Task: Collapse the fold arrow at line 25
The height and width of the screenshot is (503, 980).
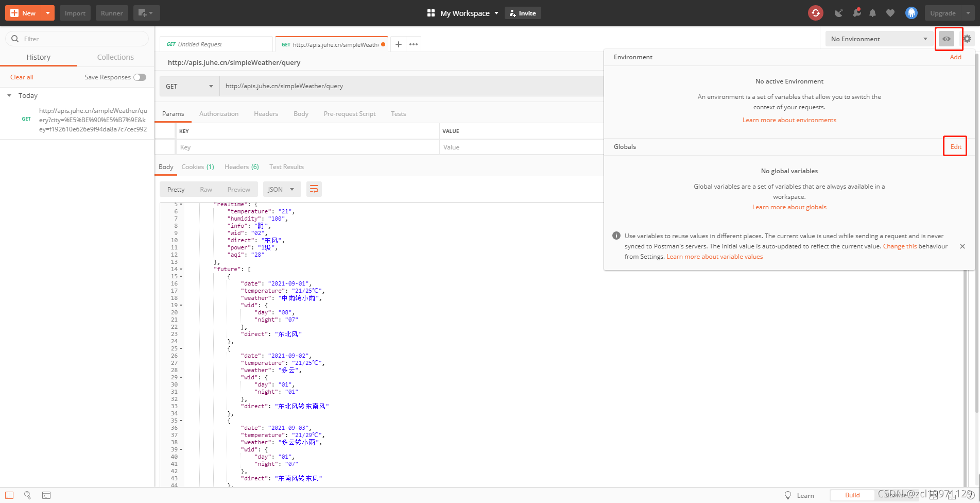Action: pos(181,348)
